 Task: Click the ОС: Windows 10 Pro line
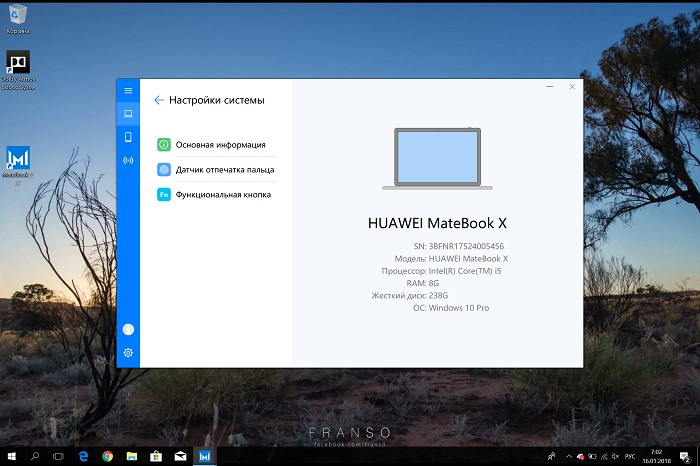[x=451, y=308]
